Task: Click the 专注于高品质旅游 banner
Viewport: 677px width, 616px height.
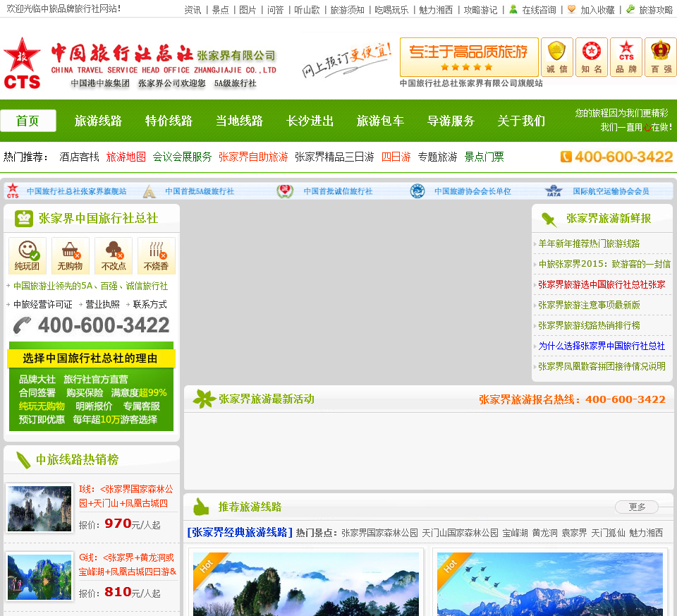Action: click(x=469, y=57)
